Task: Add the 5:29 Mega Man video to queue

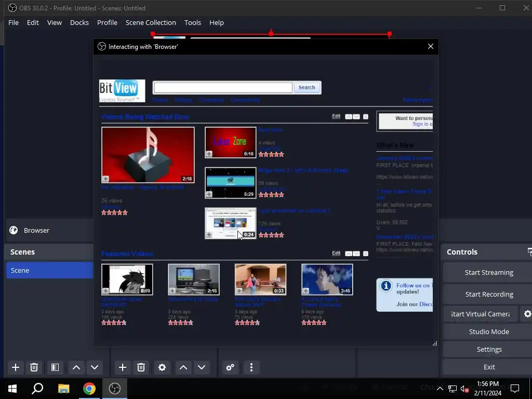Action: click(209, 194)
